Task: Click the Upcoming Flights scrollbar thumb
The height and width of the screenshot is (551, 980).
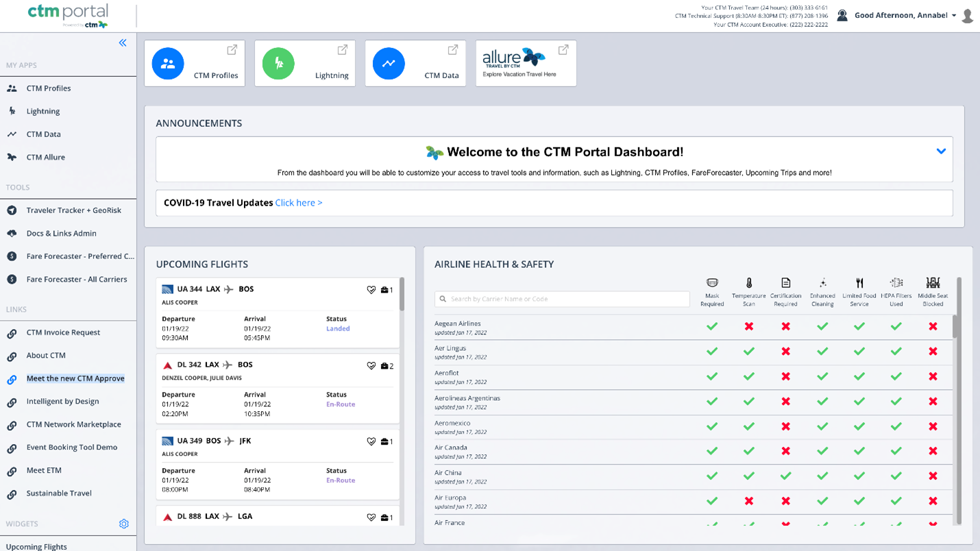Action: 402,295
